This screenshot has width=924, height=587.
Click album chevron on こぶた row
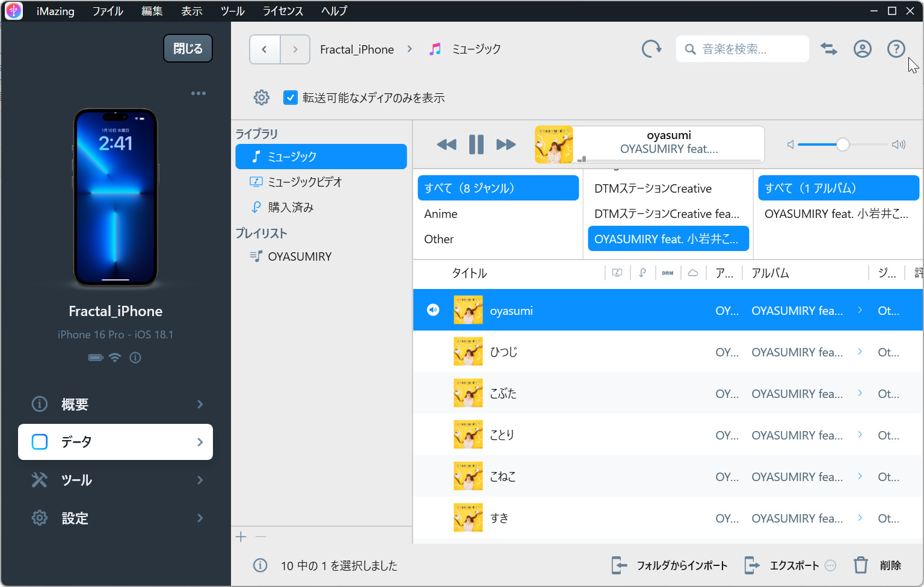(860, 393)
